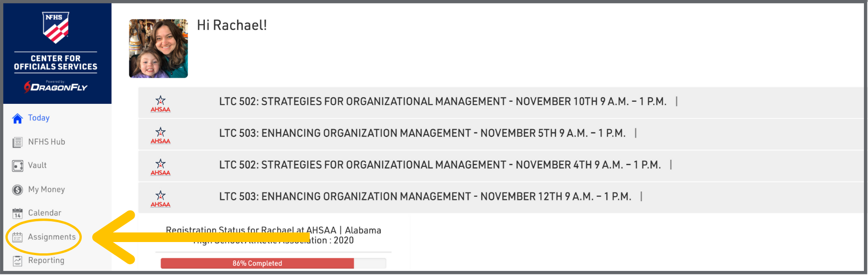Image resolution: width=868 pixels, height=275 pixels.
Task: Click the Calendar icon in sidebar
Action: click(x=18, y=213)
